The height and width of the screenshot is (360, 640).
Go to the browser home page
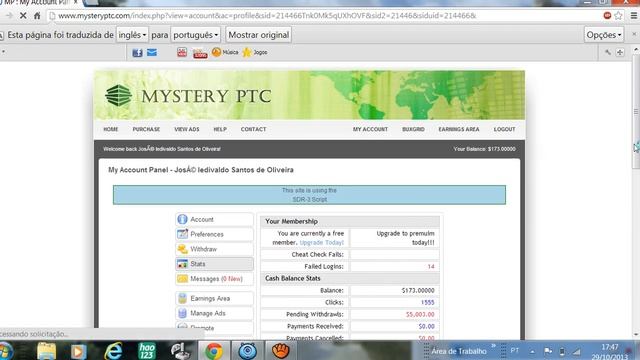pos(37,16)
